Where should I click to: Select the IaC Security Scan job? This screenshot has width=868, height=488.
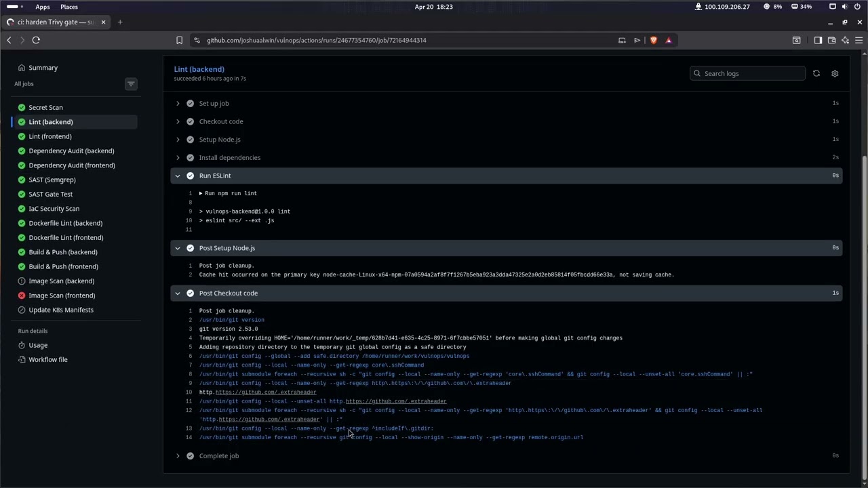[75, 209]
